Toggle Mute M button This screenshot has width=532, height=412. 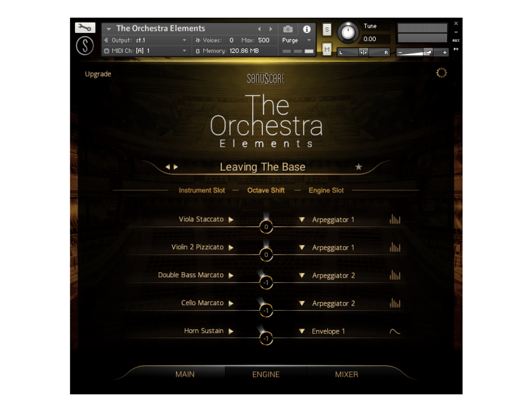coord(327,49)
